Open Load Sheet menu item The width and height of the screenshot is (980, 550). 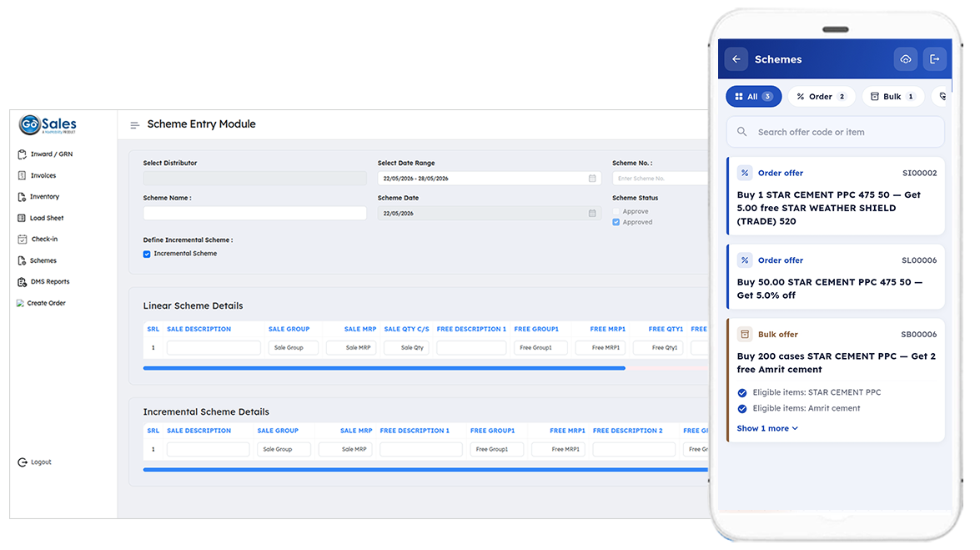pos(47,219)
